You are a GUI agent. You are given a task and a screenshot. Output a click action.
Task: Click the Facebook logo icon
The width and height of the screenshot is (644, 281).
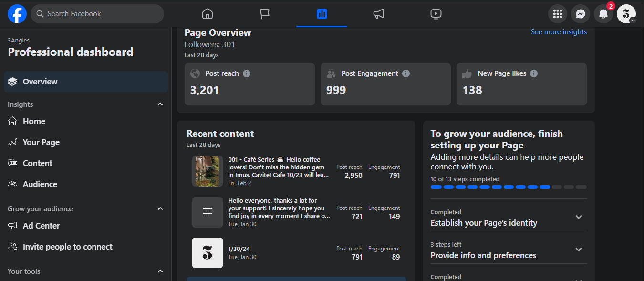17,14
